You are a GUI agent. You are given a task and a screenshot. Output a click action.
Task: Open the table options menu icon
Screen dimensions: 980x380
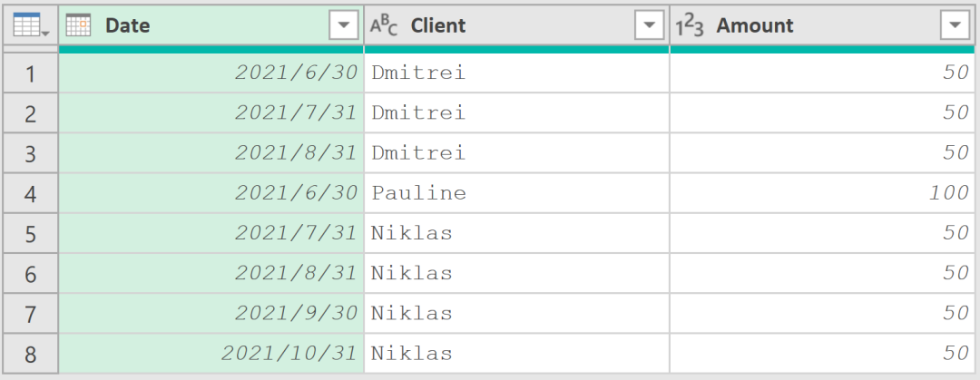31,26
